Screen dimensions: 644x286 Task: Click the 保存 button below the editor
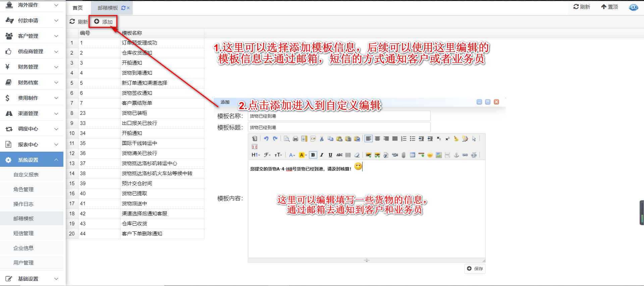tap(475, 269)
